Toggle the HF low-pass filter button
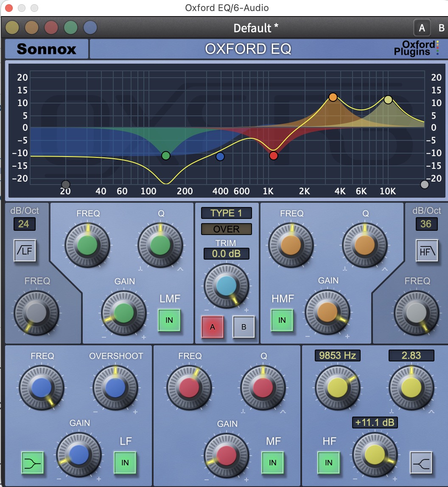Image resolution: width=448 pixels, height=487 pixels. click(427, 250)
